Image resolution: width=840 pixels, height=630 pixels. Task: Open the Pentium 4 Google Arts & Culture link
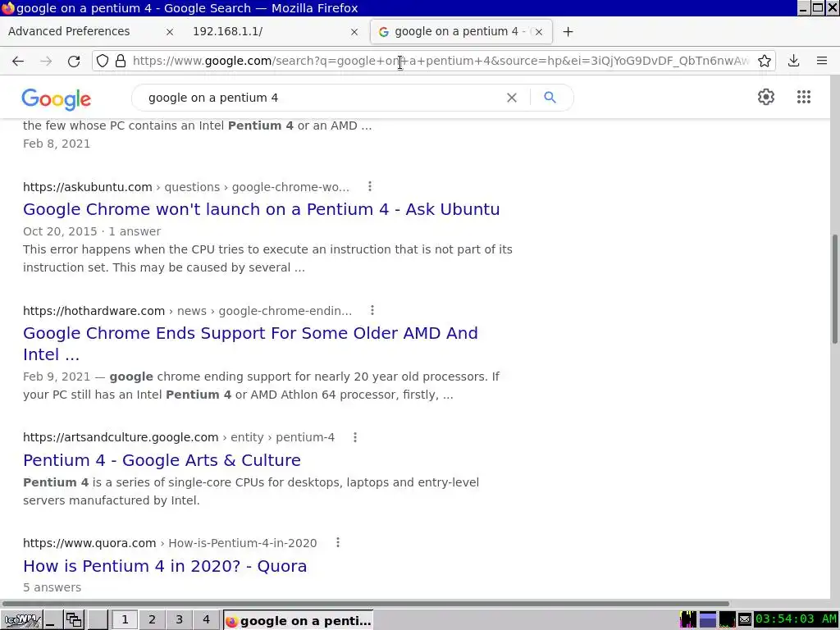(x=162, y=460)
